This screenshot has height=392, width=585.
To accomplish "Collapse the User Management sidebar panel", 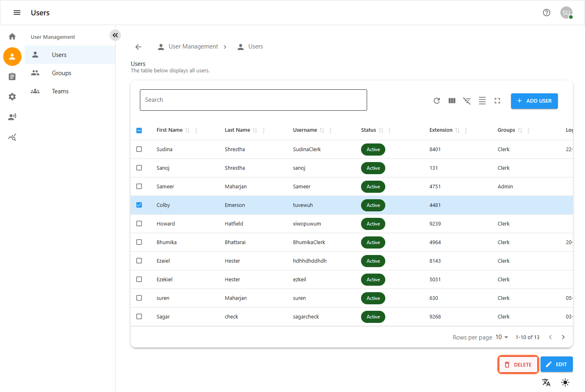I will 115,35.
